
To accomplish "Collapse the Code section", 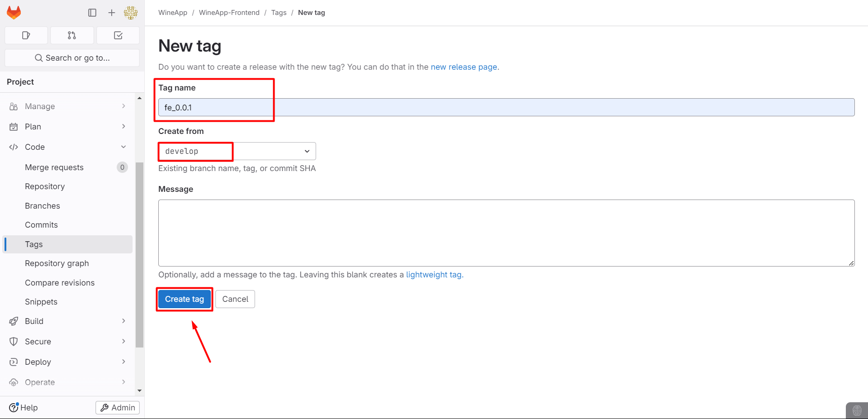I will click(68, 147).
